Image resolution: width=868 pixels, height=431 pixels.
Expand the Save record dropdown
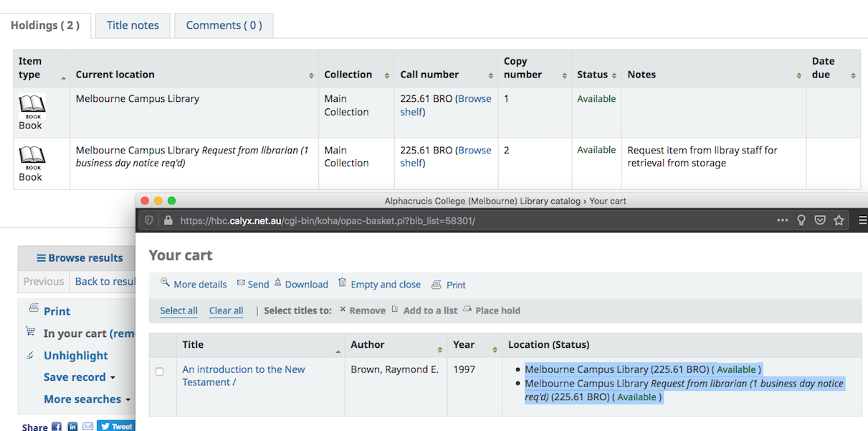[x=79, y=377]
